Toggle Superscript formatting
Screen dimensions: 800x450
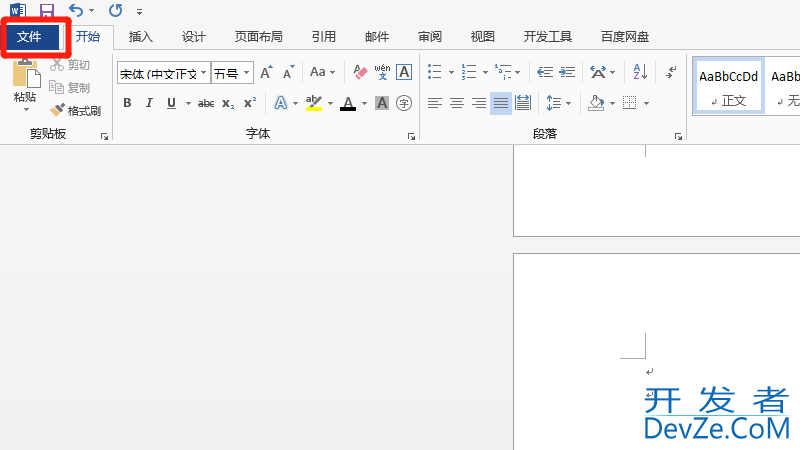(x=250, y=103)
